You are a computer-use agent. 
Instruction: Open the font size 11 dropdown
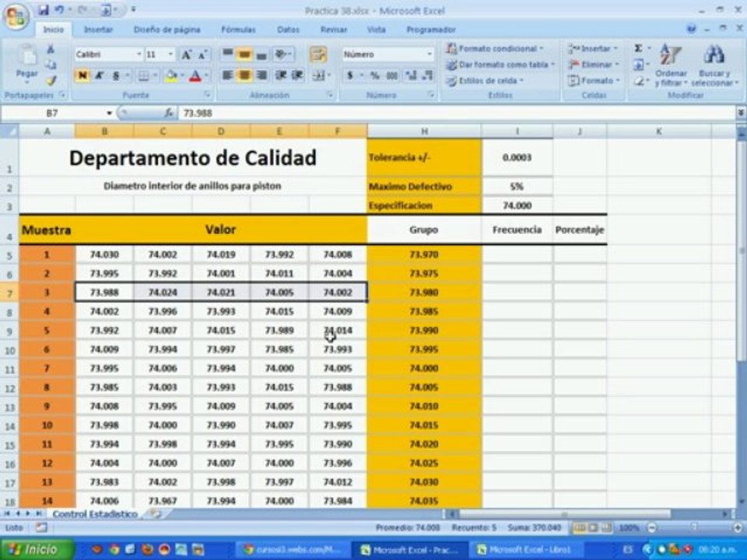(x=170, y=54)
